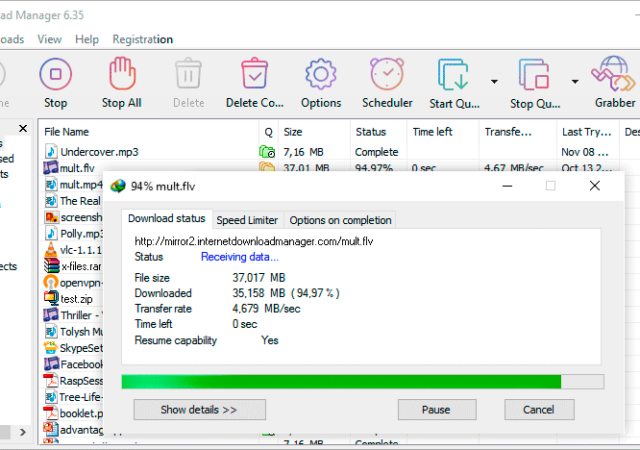Click Stop Queue toolbar icon
The width and height of the screenshot is (640, 450).
534,74
